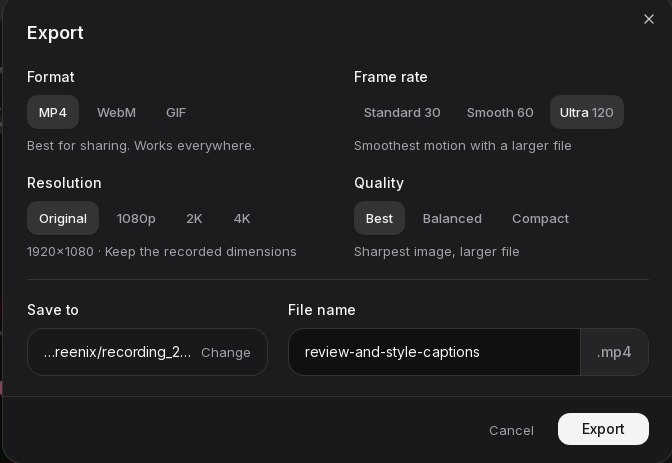The width and height of the screenshot is (672, 463).
Task: Click the Save to label
Action: tap(53, 310)
